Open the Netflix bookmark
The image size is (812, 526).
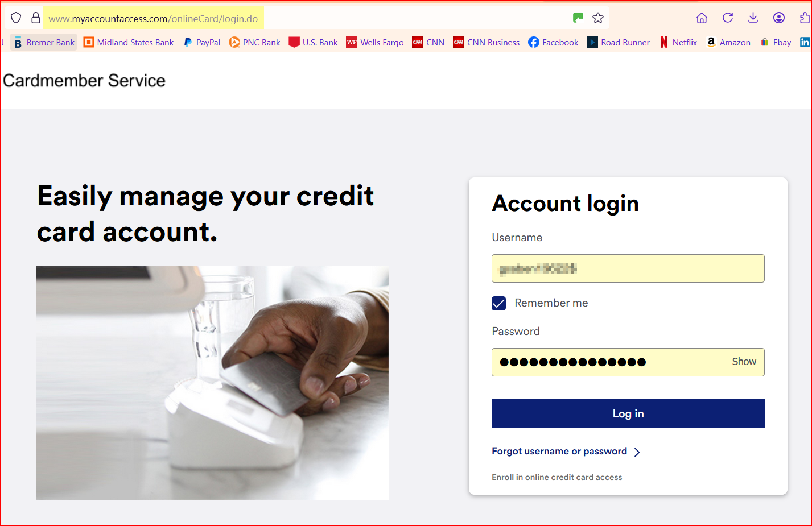[x=678, y=42]
